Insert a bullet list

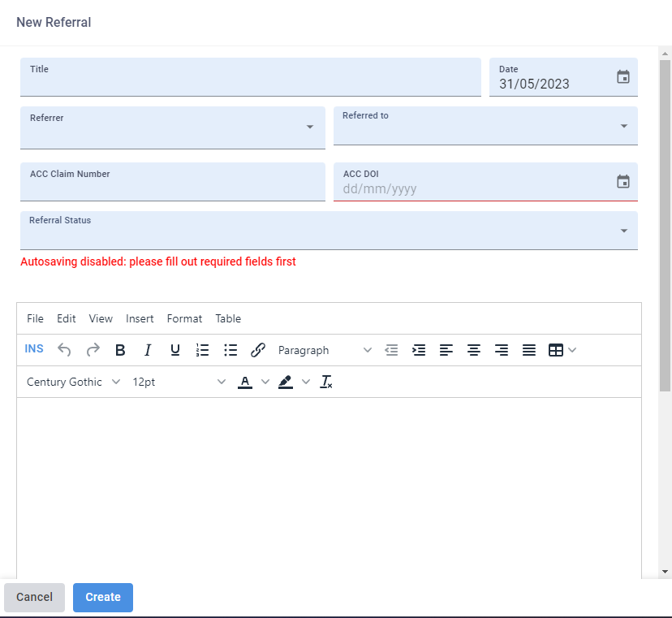pos(230,350)
